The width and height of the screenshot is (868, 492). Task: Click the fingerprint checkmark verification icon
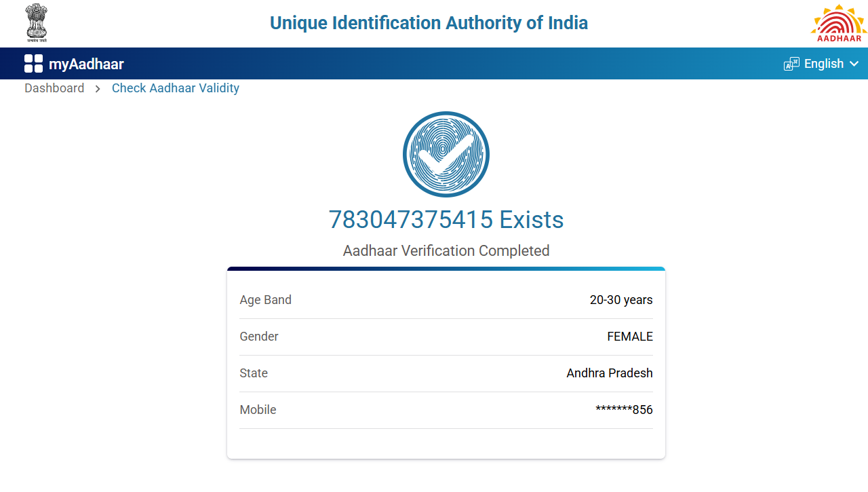(446, 155)
